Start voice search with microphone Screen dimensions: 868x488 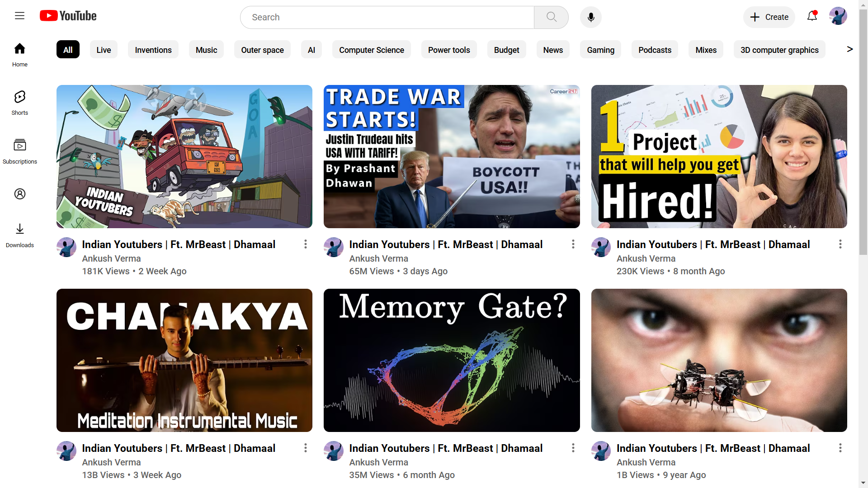[x=590, y=17]
